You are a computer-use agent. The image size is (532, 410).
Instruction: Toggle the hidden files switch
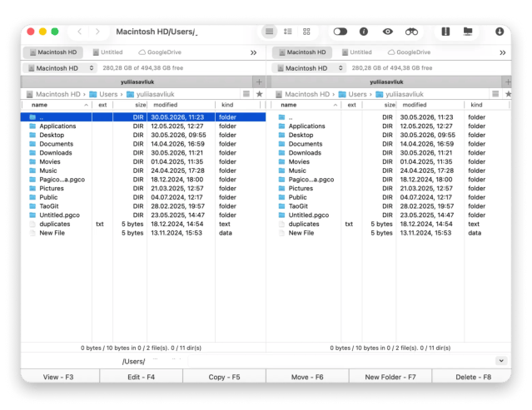pyautogui.click(x=341, y=32)
